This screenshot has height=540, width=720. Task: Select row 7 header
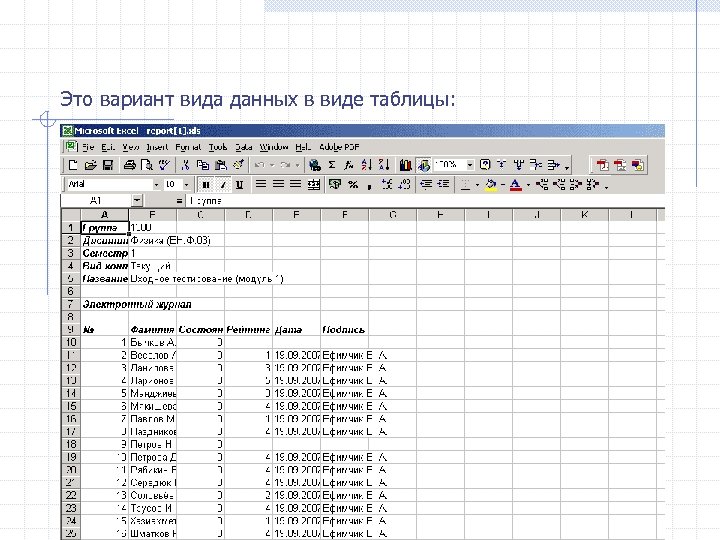coord(71,304)
